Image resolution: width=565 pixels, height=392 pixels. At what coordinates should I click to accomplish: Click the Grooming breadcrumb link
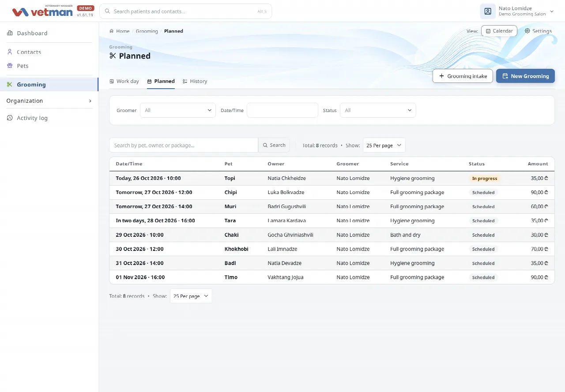click(x=147, y=31)
